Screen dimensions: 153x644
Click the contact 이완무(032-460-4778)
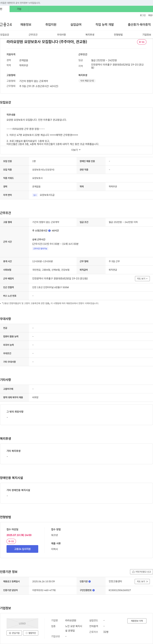click(44, 590)
